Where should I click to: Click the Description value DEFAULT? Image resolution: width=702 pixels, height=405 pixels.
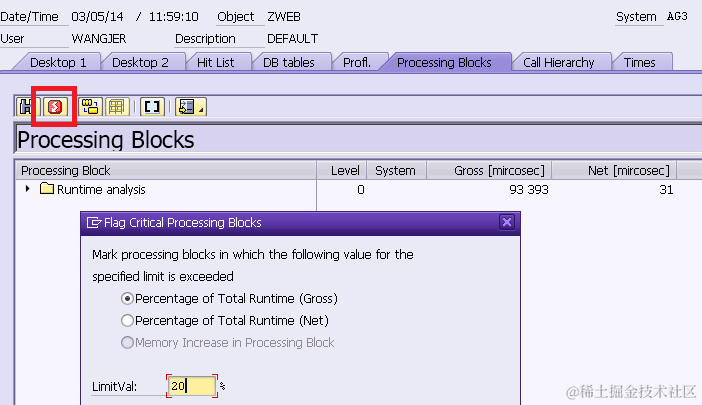click(x=292, y=39)
